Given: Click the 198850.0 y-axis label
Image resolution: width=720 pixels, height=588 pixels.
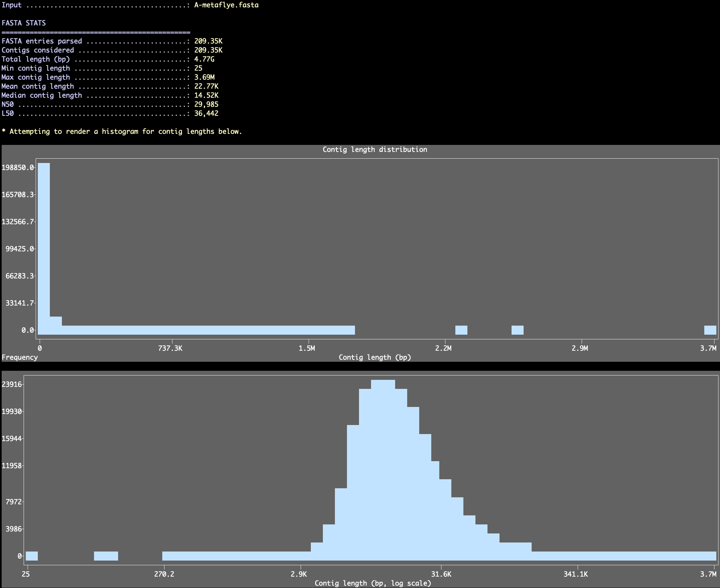Looking at the screenshot, I should 18,167.
